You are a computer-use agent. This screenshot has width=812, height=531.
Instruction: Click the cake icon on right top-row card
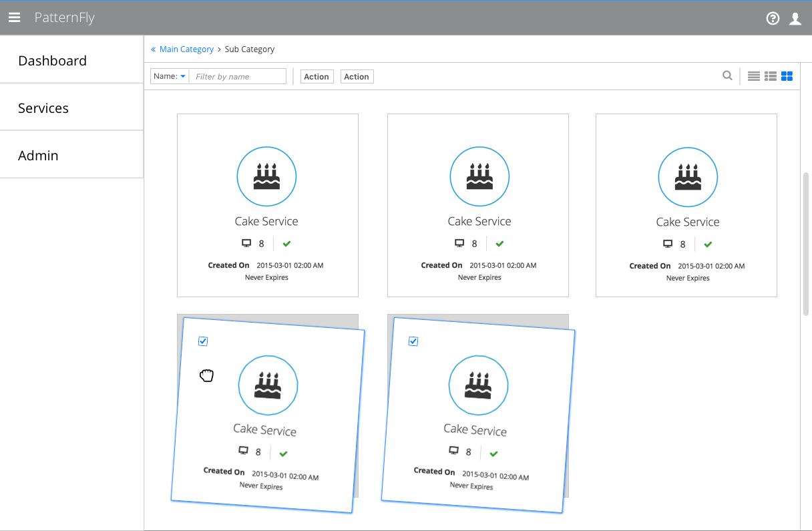(x=688, y=178)
